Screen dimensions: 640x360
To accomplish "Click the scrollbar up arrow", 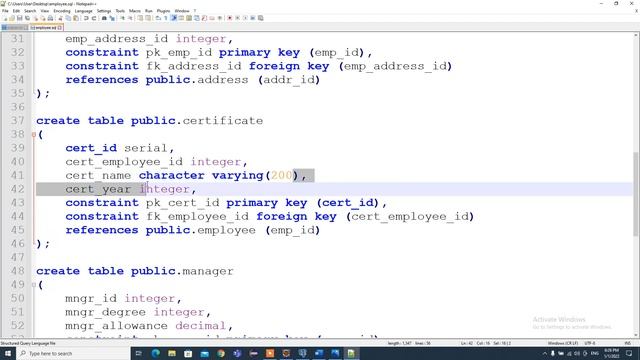I will [x=636, y=36].
